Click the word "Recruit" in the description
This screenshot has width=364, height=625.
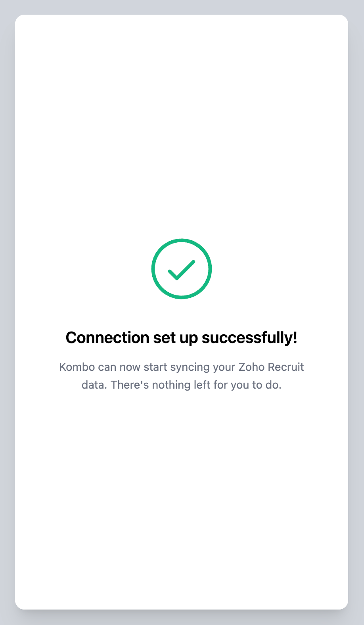click(x=286, y=367)
